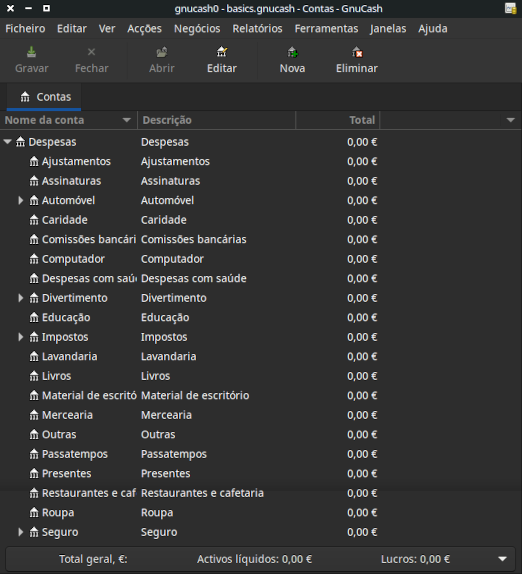
Task: Click the Total geral, €: label
Action: coord(93,559)
